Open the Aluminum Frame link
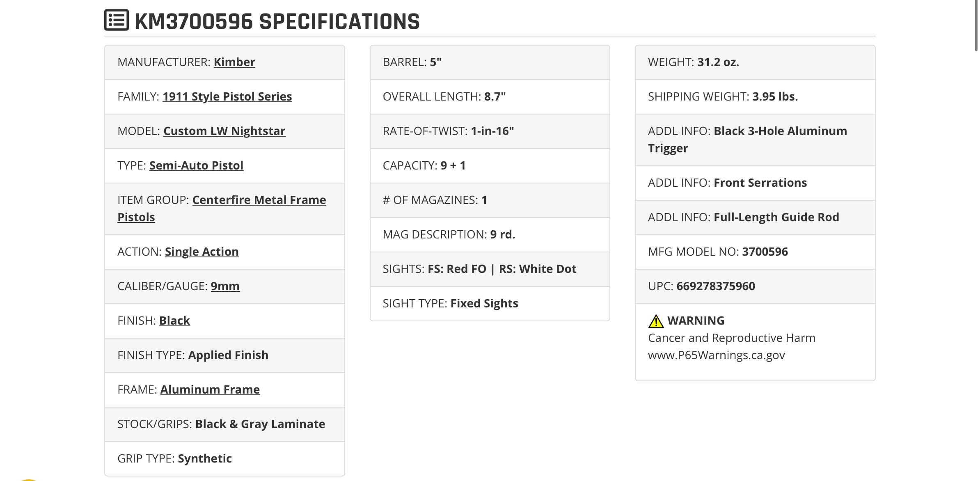This screenshot has height=481, width=980. tap(210, 389)
